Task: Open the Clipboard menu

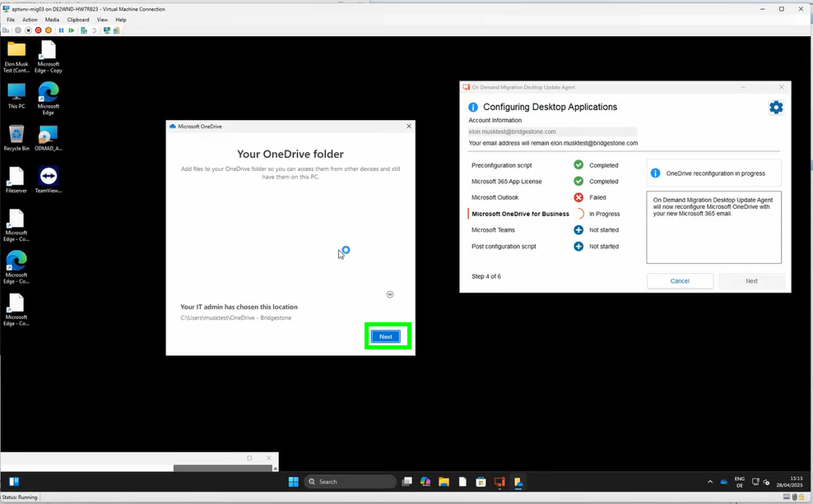Action: [x=78, y=20]
